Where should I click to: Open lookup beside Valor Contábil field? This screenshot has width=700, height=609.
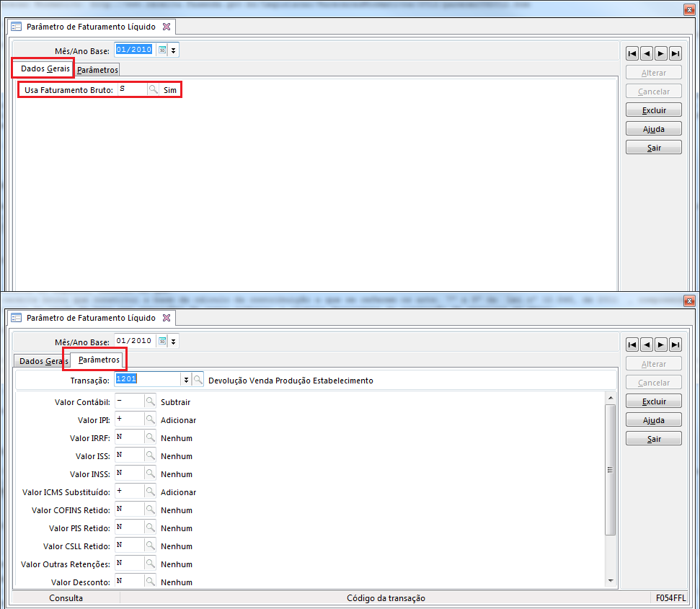pos(151,401)
